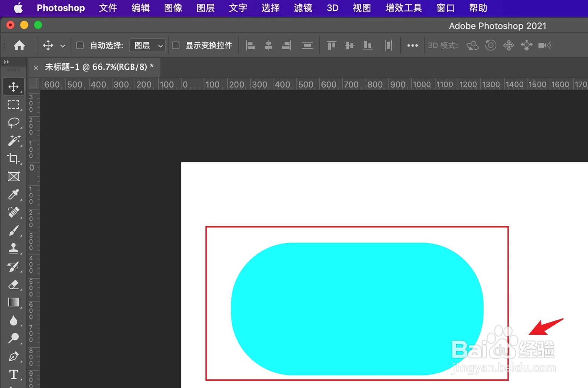The image size is (588, 388).
Task: Click 3D slide object mode icon
Action: pos(527,45)
